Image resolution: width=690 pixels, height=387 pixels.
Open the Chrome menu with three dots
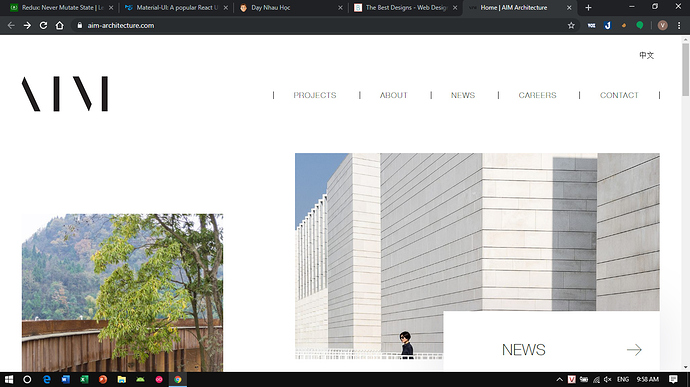[x=679, y=26]
